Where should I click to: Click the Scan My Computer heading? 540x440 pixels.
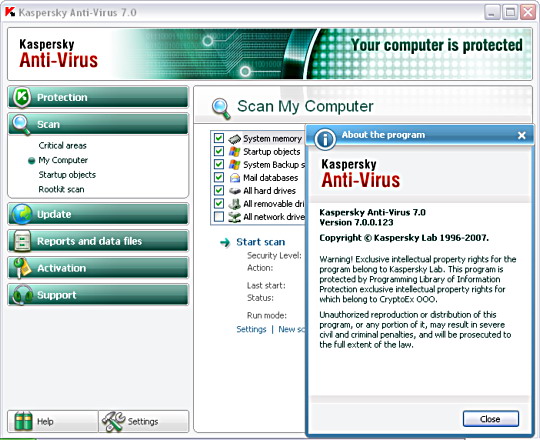click(305, 107)
